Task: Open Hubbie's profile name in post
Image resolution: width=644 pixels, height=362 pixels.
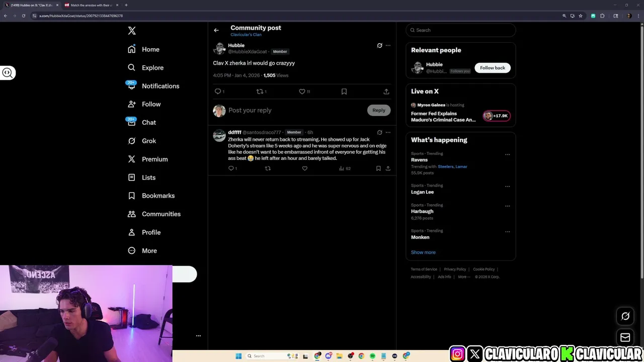Action: [x=236, y=45]
